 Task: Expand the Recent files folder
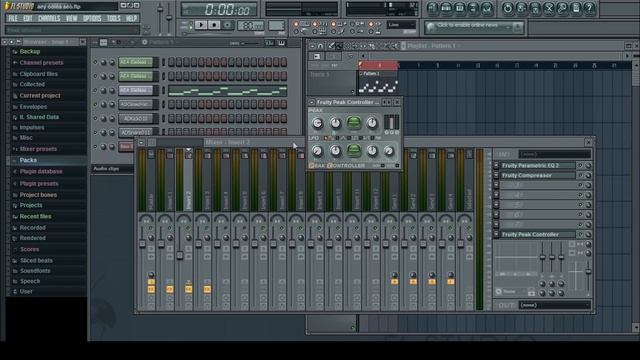35,217
